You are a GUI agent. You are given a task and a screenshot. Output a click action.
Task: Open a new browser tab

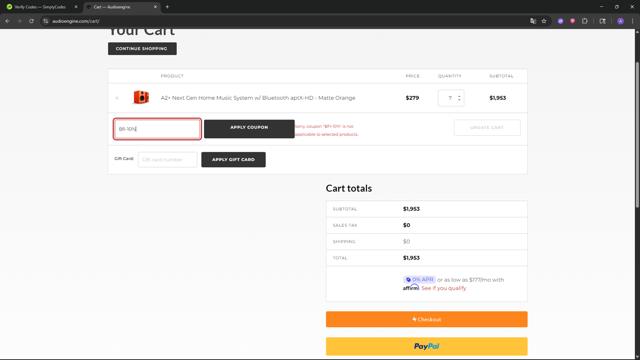pyautogui.click(x=167, y=7)
